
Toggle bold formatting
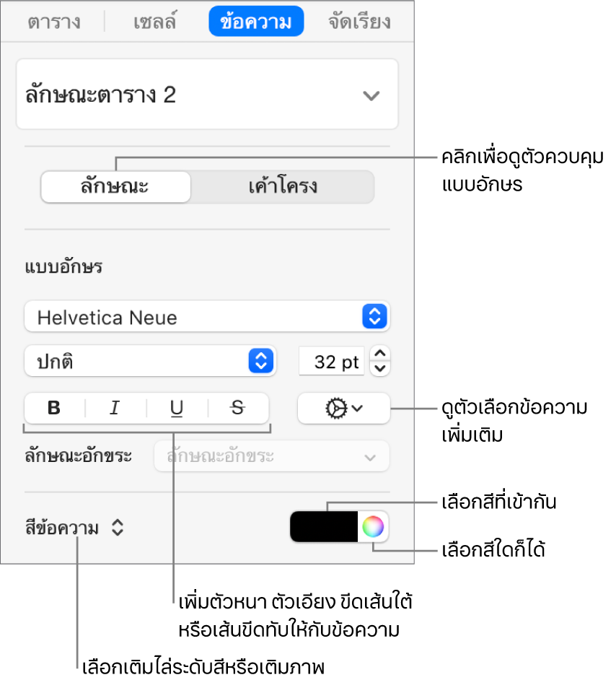coord(54,408)
